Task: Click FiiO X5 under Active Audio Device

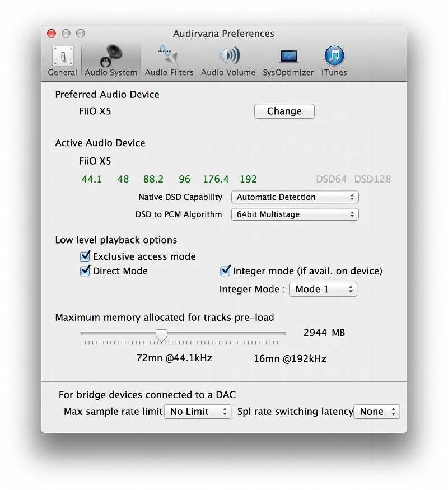Action: tap(95, 161)
